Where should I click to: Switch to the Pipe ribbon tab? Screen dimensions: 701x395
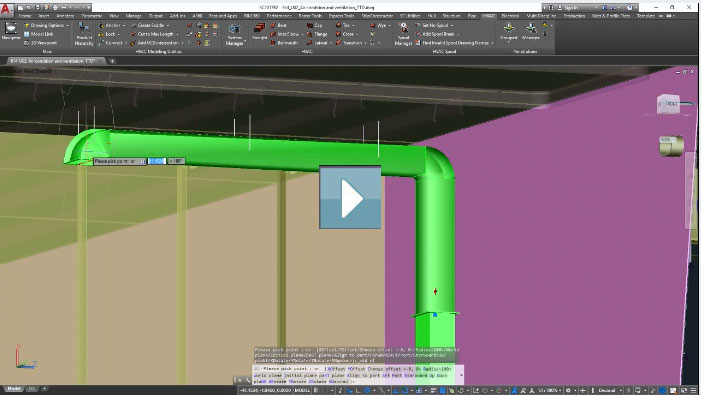click(x=472, y=16)
